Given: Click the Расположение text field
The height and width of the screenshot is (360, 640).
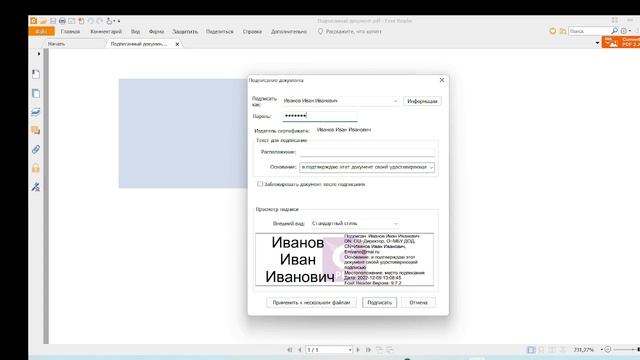Looking at the screenshot, I should click(367, 152).
